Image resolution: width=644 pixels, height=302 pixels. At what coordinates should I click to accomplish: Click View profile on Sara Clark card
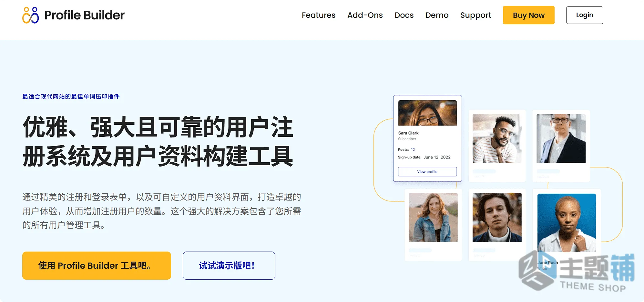[x=427, y=172]
